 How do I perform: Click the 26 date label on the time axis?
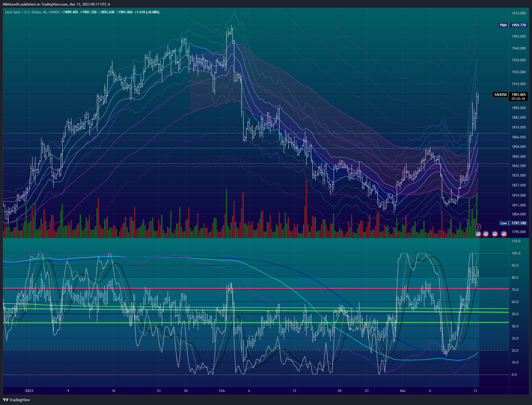coord(186,391)
